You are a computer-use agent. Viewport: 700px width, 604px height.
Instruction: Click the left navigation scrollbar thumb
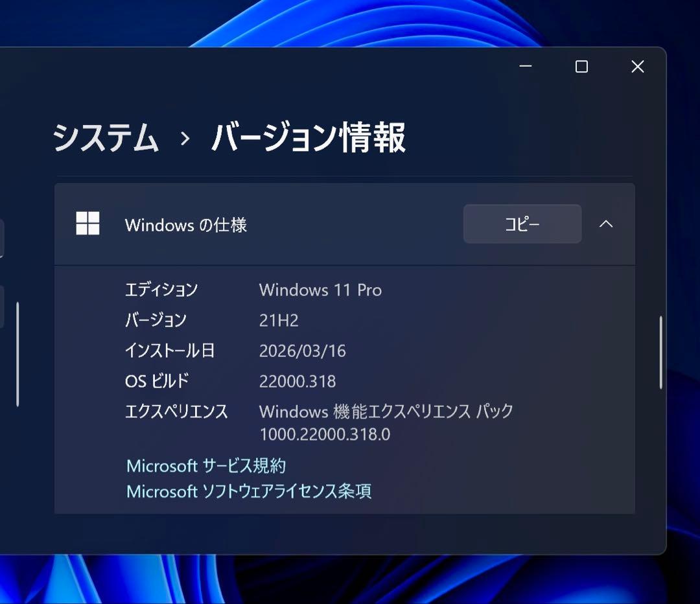click(17, 354)
